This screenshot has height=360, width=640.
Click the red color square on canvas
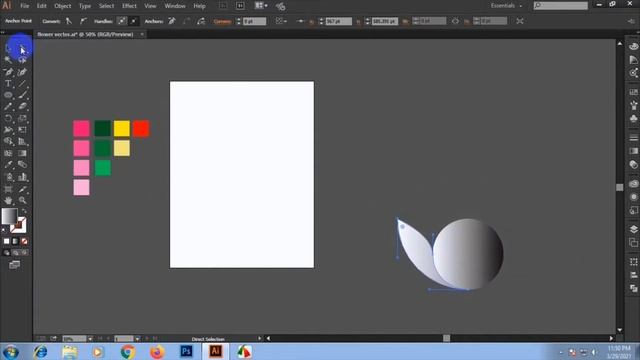141,129
